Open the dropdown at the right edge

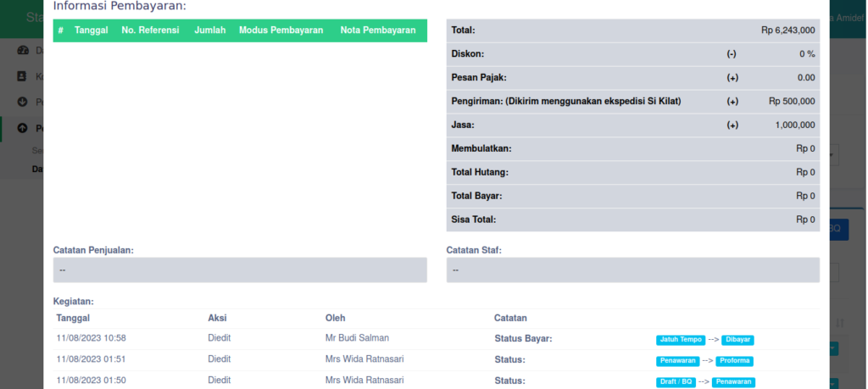(834, 155)
